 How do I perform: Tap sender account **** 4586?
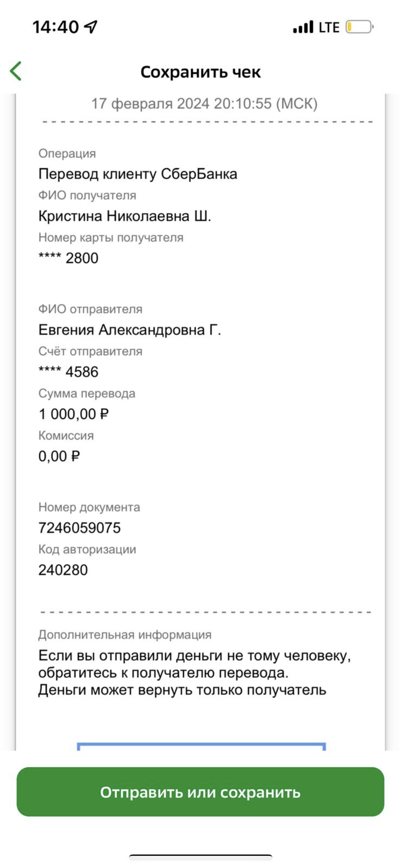tap(68, 372)
